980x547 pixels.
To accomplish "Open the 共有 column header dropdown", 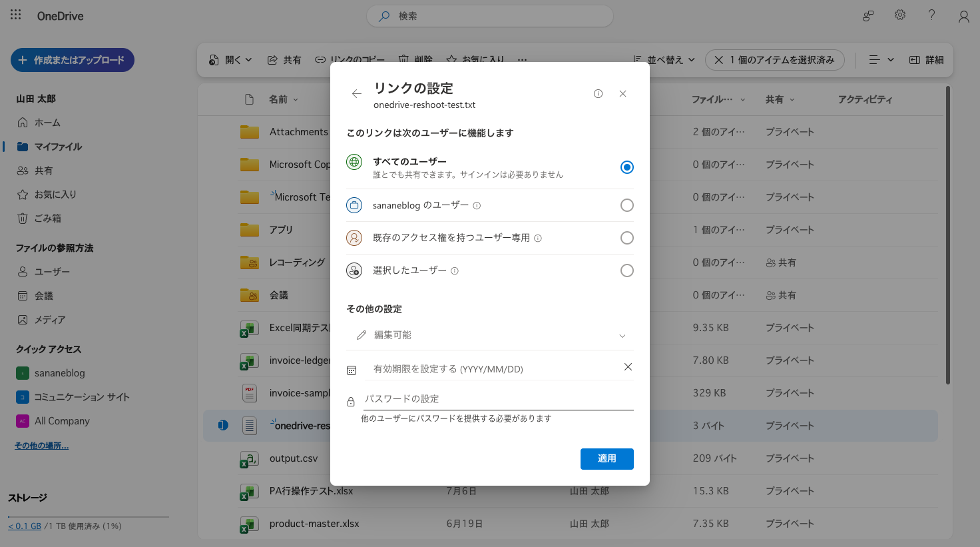I will 780,99.
